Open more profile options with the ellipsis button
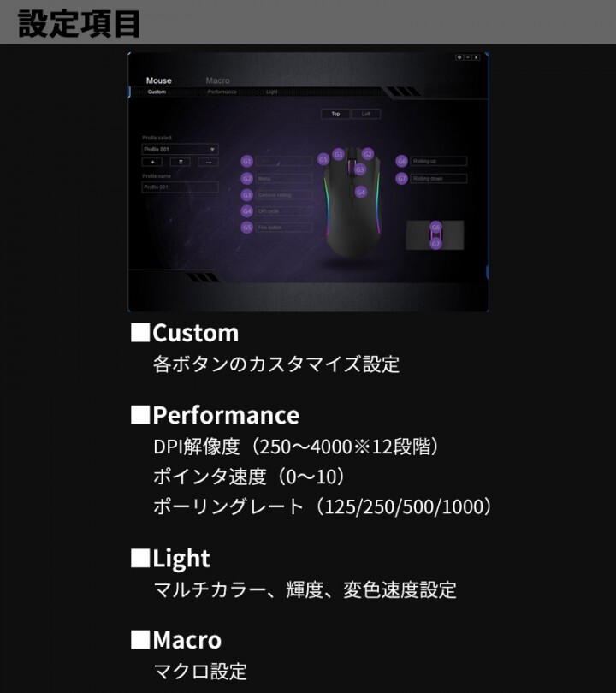Screen dimensions: 616x693 tap(209, 163)
